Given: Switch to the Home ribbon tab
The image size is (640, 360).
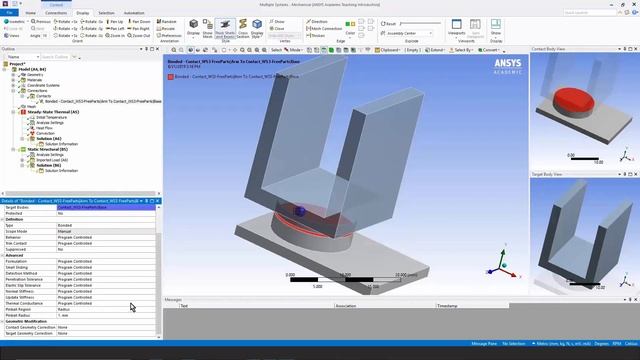Looking at the screenshot, I should click(30, 13).
